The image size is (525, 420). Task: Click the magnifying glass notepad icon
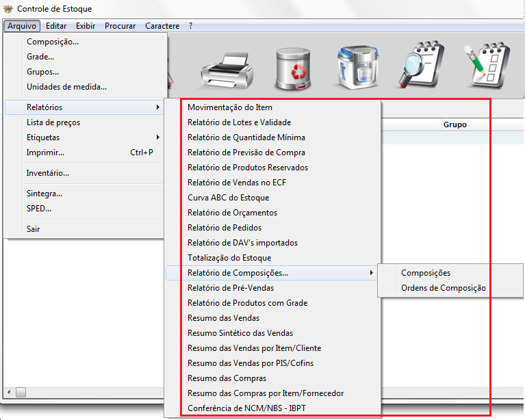(x=422, y=67)
